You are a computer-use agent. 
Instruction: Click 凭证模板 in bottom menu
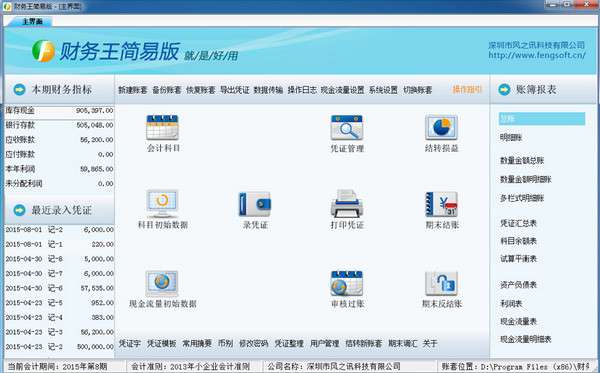click(x=161, y=344)
